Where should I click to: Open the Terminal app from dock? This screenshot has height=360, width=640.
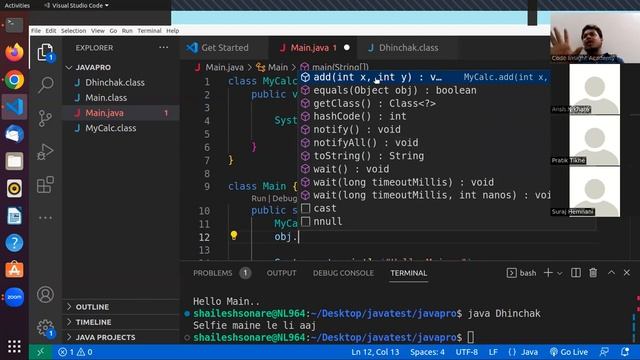(x=14, y=25)
